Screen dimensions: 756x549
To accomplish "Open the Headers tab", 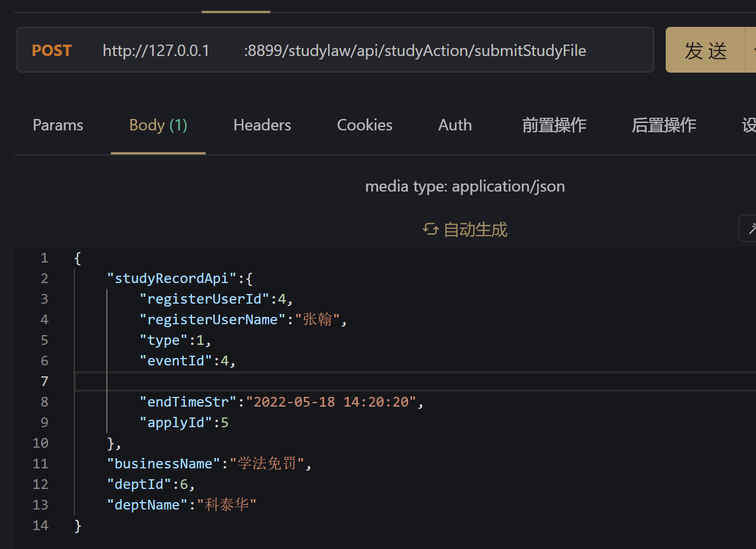I will 262,125.
